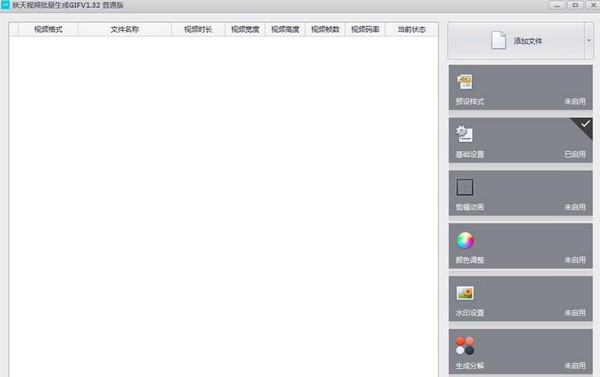600x377 pixels.
Task: Sort by 文件名称 column header
Action: point(125,29)
